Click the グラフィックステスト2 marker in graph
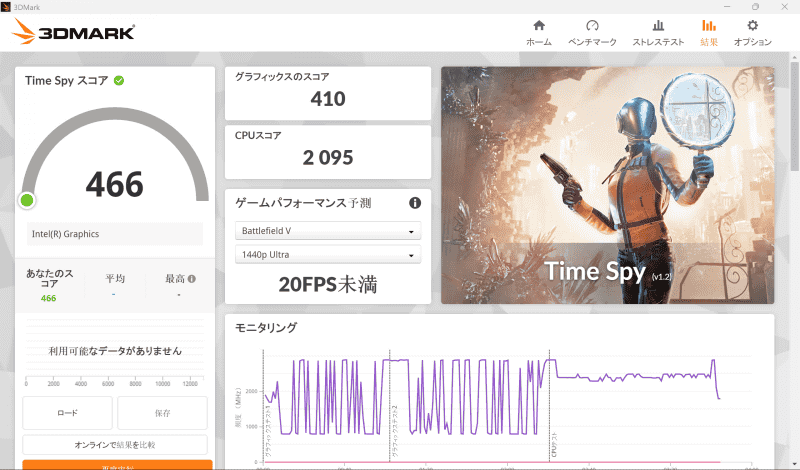 click(394, 431)
